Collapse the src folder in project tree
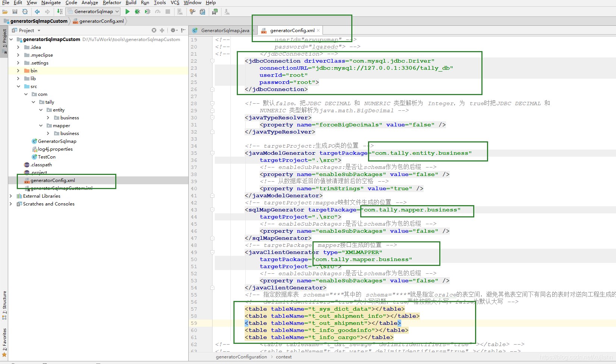Image resolution: width=616 pixels, height=364 pixels. (x=18, y=86)
